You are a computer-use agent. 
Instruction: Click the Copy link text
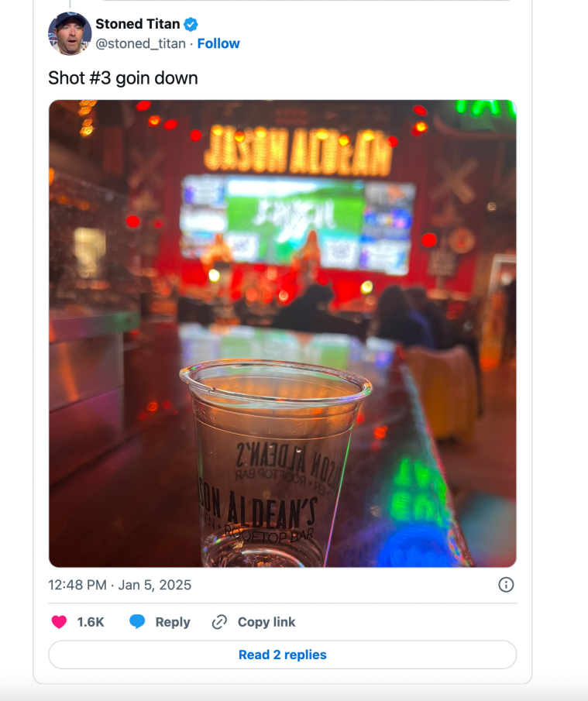(266, 622)
